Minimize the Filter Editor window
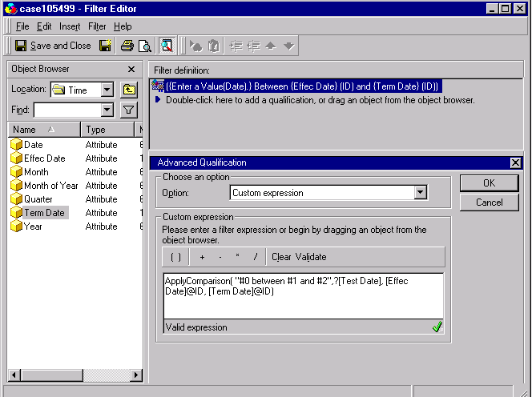This screenshot has height=397, width=532. (492, 9)
